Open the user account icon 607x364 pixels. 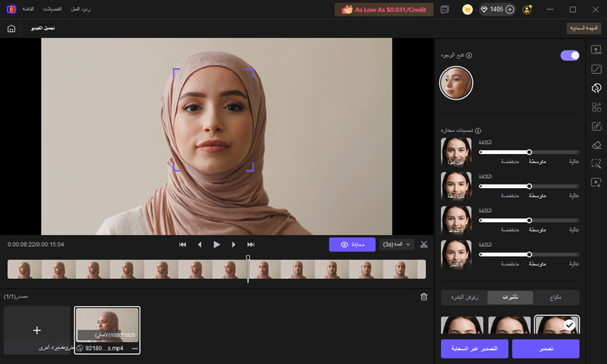pos(527,9)
